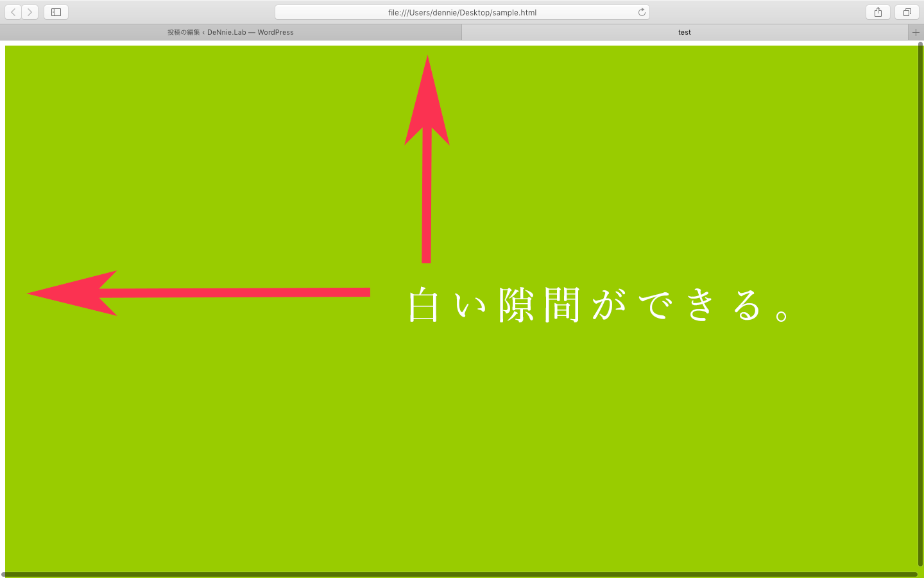Click the address bar showing sample.html
924x578 pixels.
click(462, 12)
